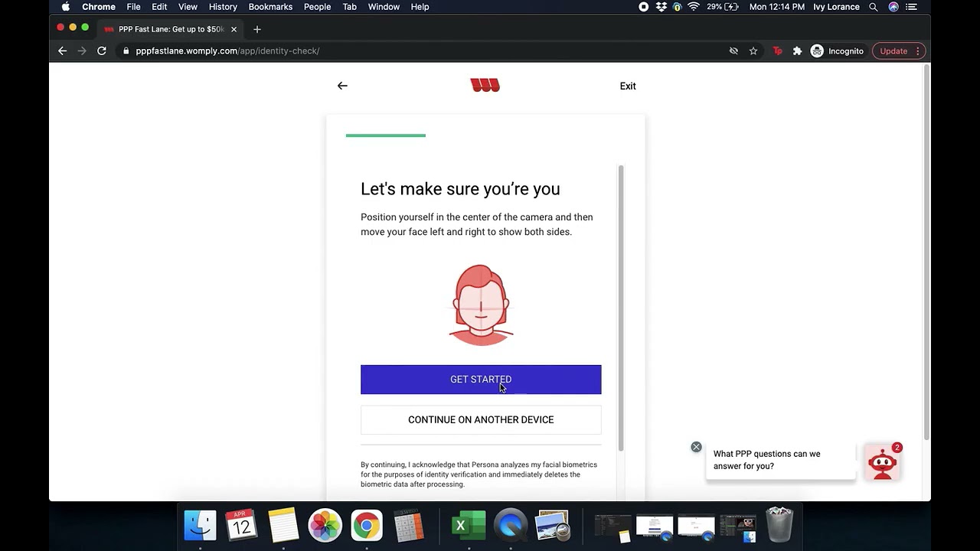
Task: Click the red window close button
Action: click(60, 28)
